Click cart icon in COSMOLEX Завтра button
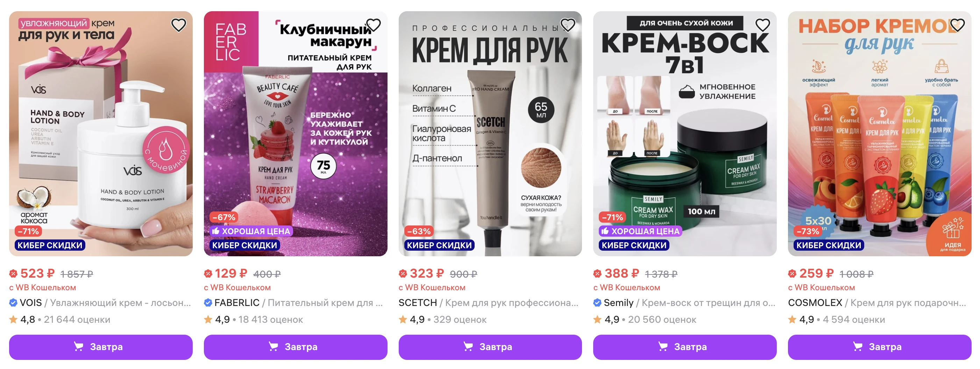Screen dimensions: 980x369 [858, 347]
